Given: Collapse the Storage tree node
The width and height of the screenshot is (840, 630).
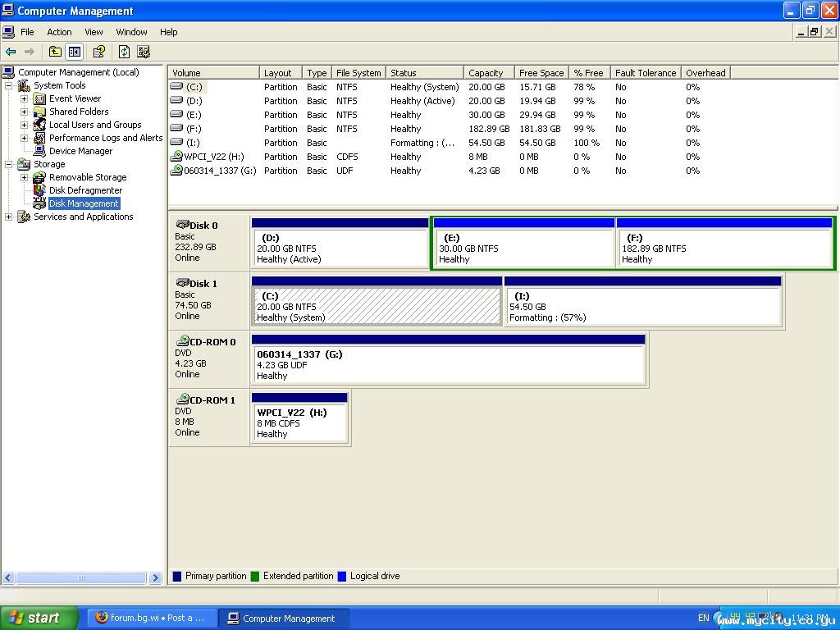Looking at the screenshot, I should click(x=9, y=164).
